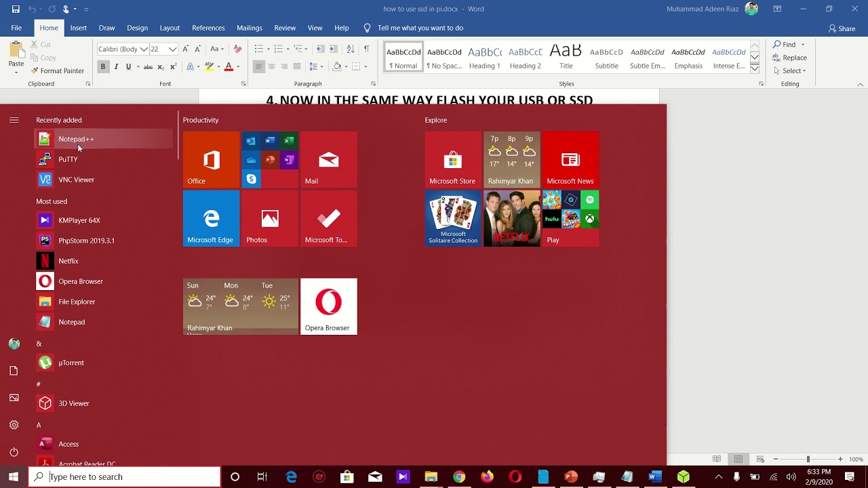This screenshot has width=868, height=488.
Task: Open the three-day weather forecast tile
Action: [x=241, y=306]
